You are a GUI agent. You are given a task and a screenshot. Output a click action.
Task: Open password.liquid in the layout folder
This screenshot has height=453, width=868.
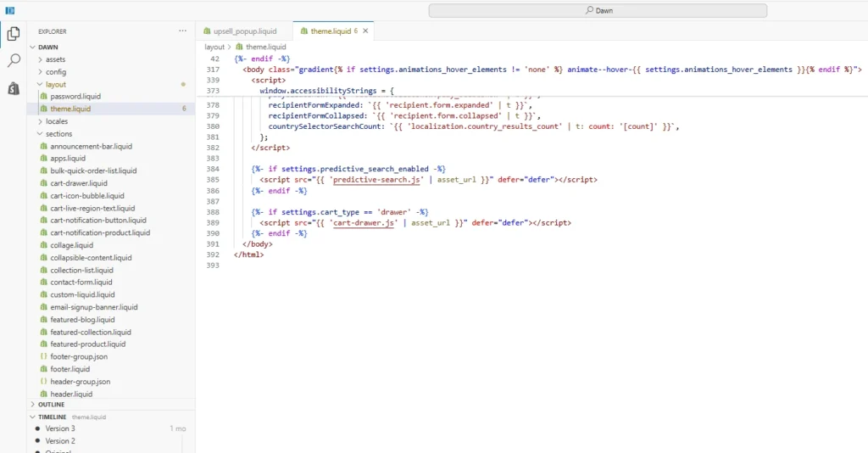coord(75,97)
